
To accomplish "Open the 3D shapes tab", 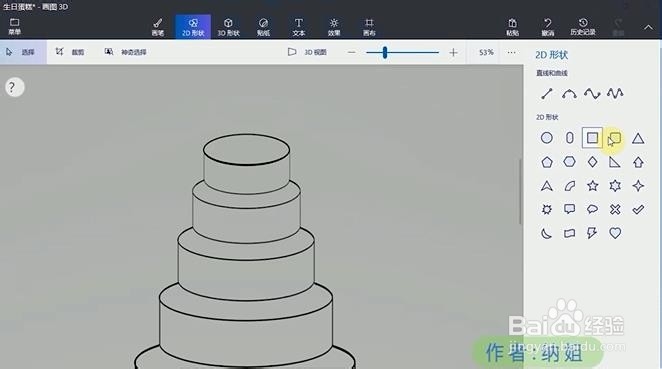I will (x=228, y=27).
